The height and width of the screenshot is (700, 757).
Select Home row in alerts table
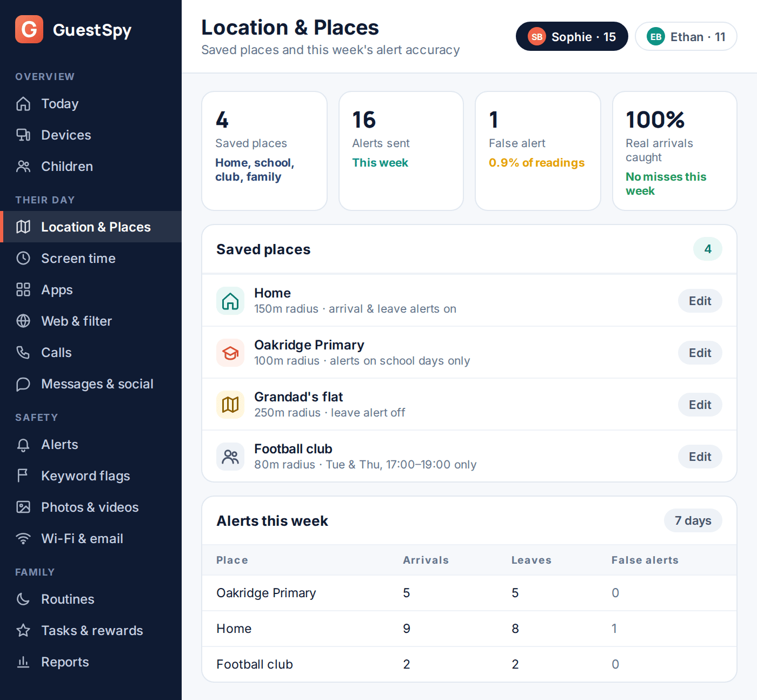(x=469, y=629)
